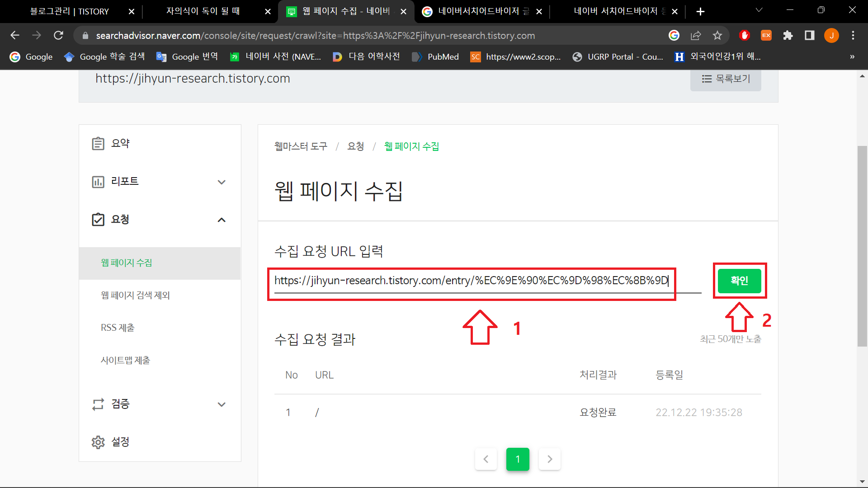Collapse the 요청 section chevron

click(x=222, y=220)
